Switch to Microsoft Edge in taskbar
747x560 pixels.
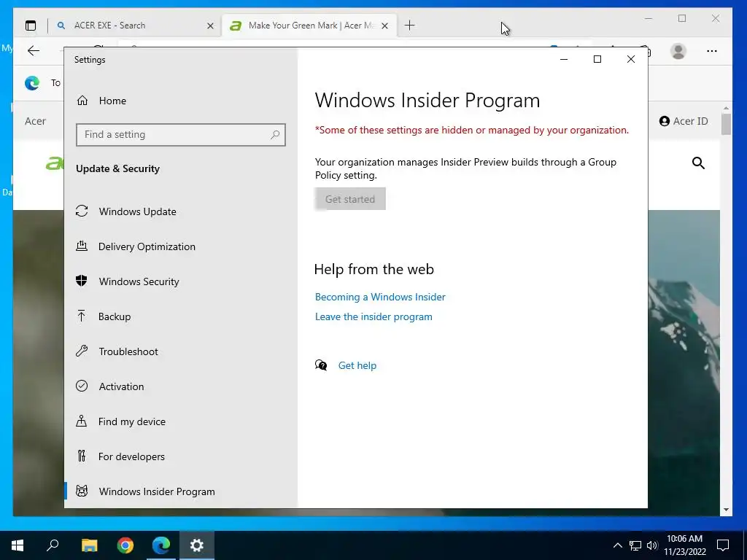point(161,545)
